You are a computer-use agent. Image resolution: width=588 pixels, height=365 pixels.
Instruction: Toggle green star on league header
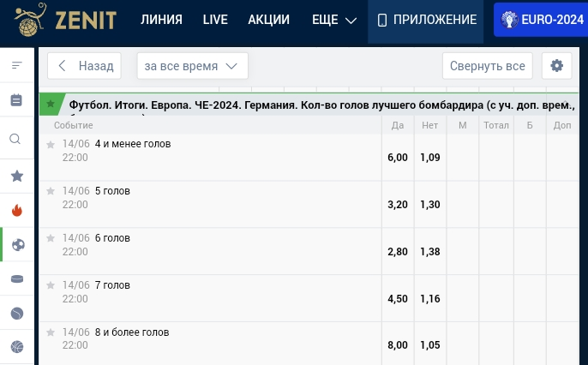pyautogui.click(x=51, y=104)
